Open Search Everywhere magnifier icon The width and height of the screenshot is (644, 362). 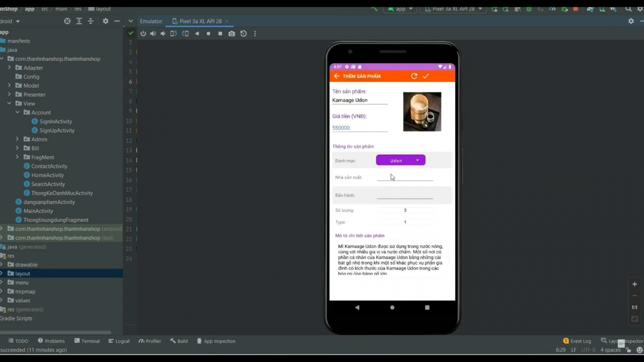[628, 9]
